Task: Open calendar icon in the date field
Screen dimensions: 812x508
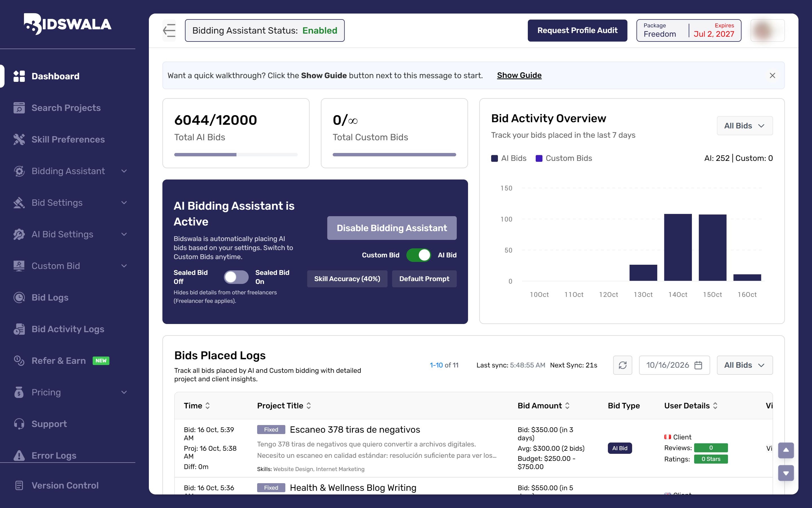Action: coord(698,365)
